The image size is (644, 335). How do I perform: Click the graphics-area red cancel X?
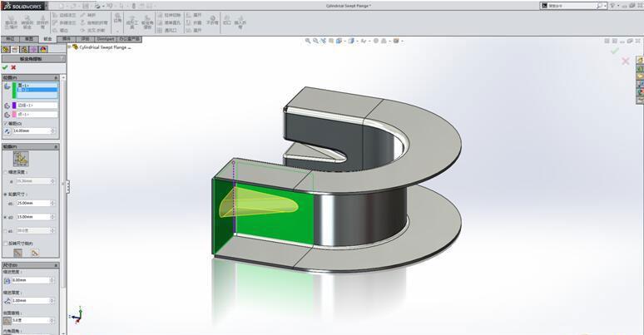pyautogui.click(x=626, y=62)
